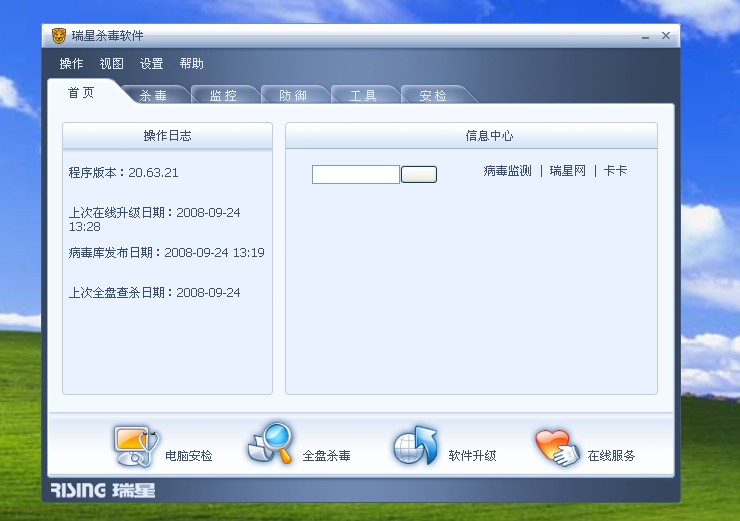Click the 在线服务 label
Viewport: 740px width, 521px height.
tap(611, 455)
